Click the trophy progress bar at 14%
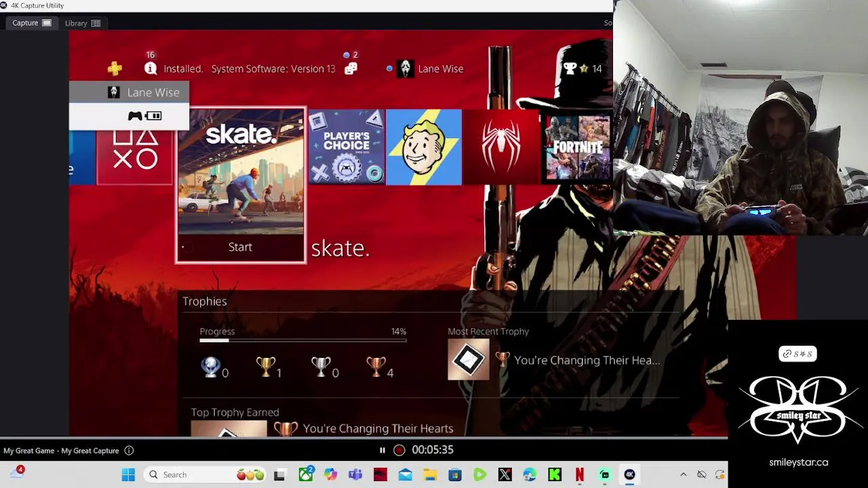 (303, 340)
